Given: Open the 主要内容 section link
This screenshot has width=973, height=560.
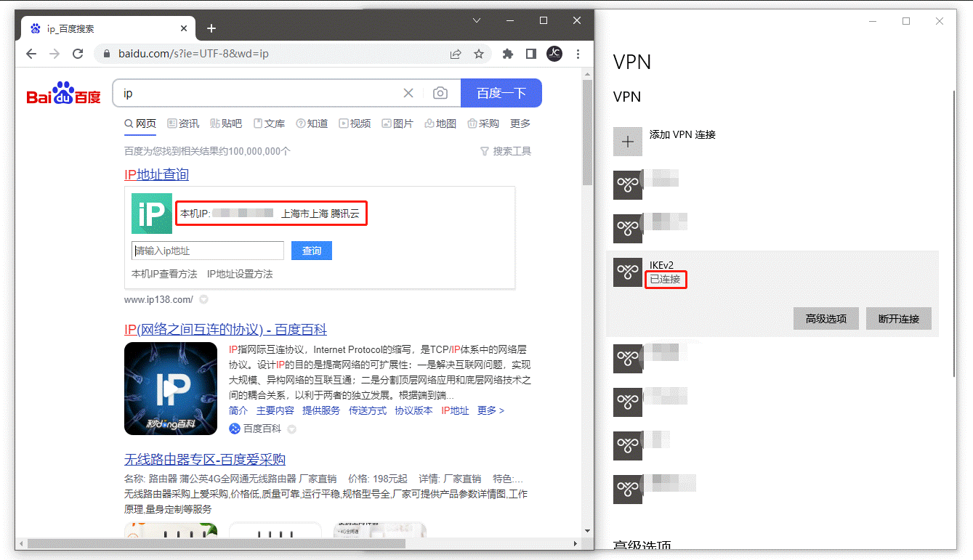Looking at the screenshot, I should coord(275,410).
